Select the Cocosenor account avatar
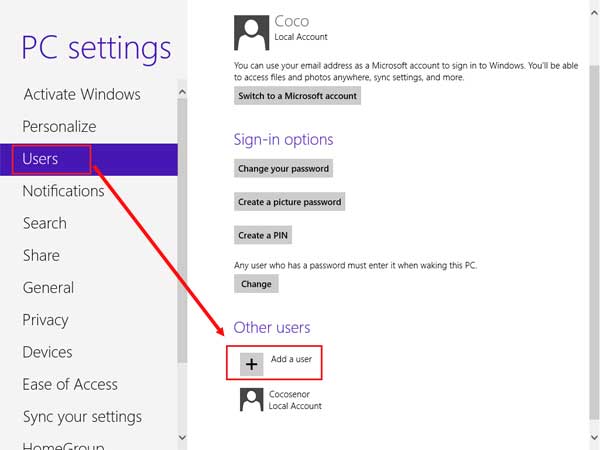The height and width of the screenshot is (450, 600). tap(251, 399)
